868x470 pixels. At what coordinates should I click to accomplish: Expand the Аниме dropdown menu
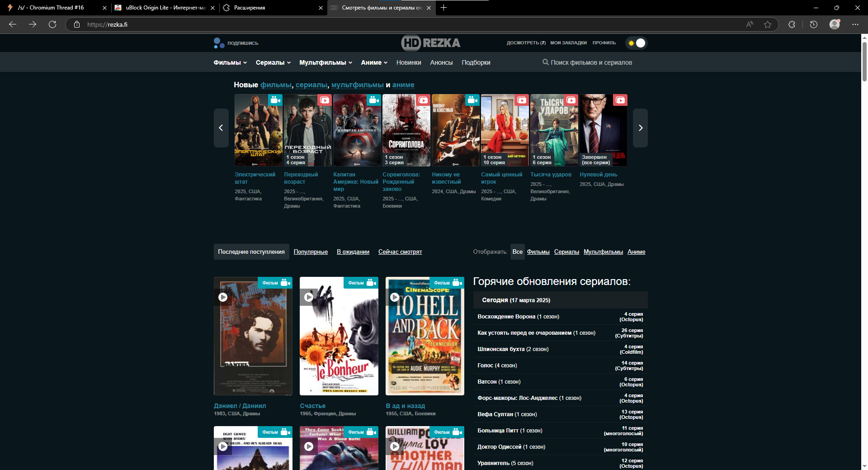pos(374,62)
